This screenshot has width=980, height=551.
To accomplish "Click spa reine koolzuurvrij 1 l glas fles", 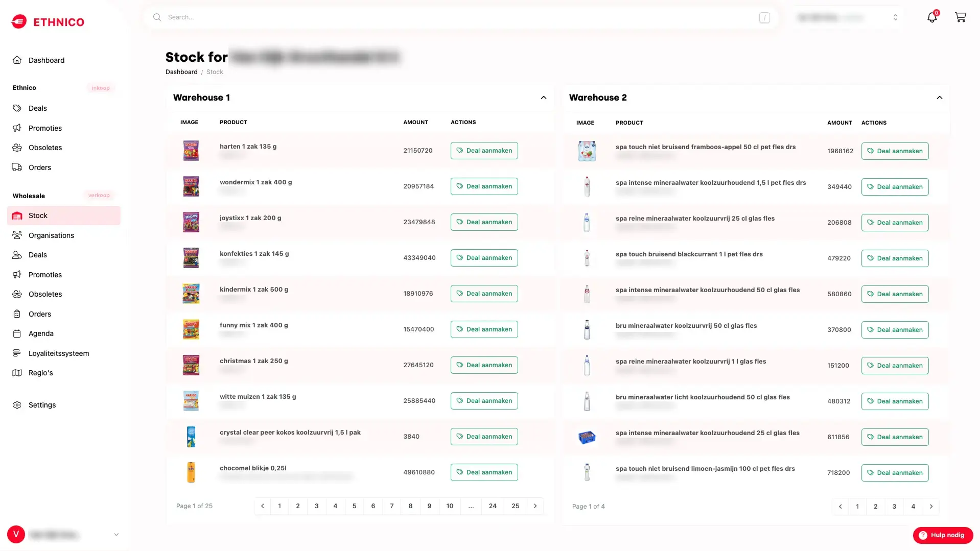I will [x=691, y=362].
